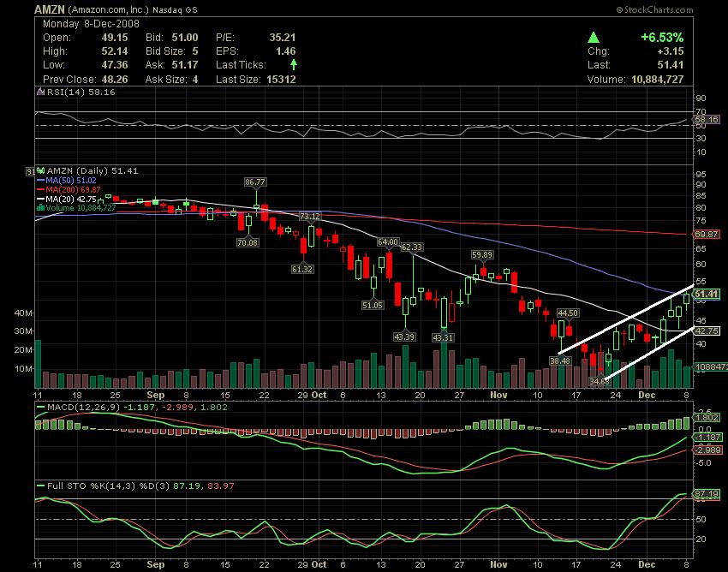The height and width of the screenshot is (572, 728).
Task: Click the 58.16 RSI tag on right axis
Action: coord(707,119)
